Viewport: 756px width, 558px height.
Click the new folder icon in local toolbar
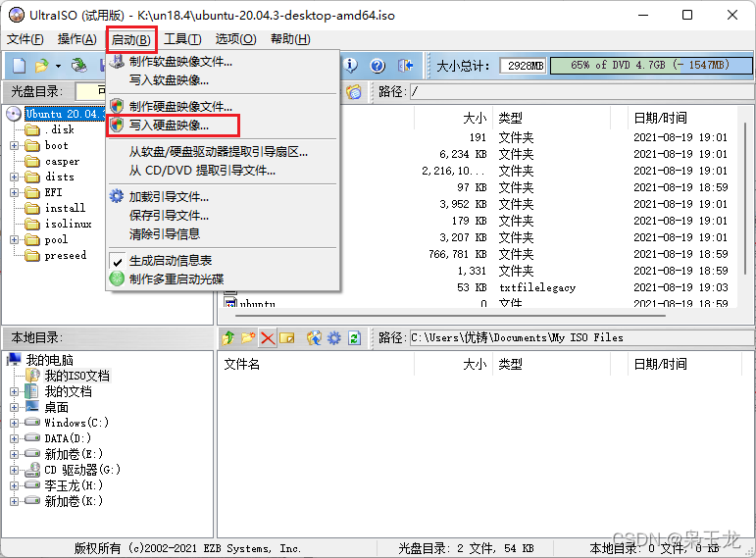(x=248, y=338)
